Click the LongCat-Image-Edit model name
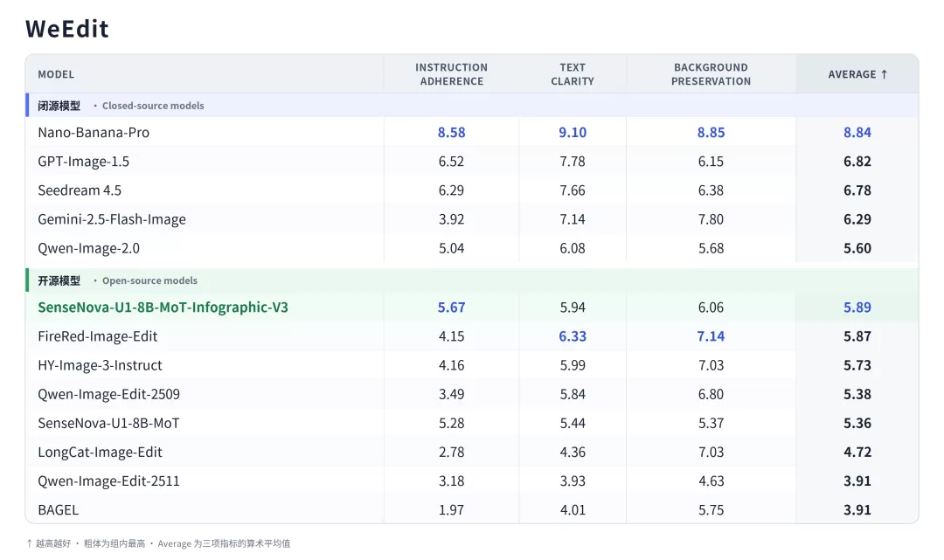 (x=100, y=452)
